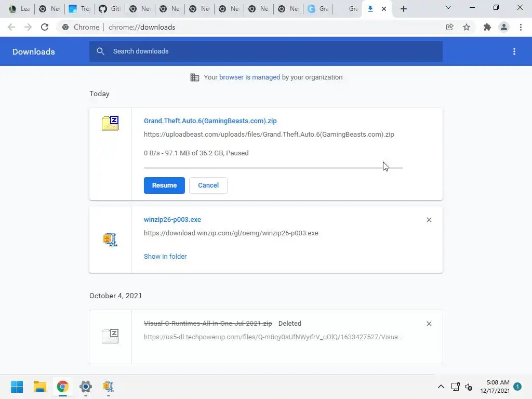Open the tab search dropdown arrow
The height and width of the screenshot is (399, 532).
tap(448, 7)
